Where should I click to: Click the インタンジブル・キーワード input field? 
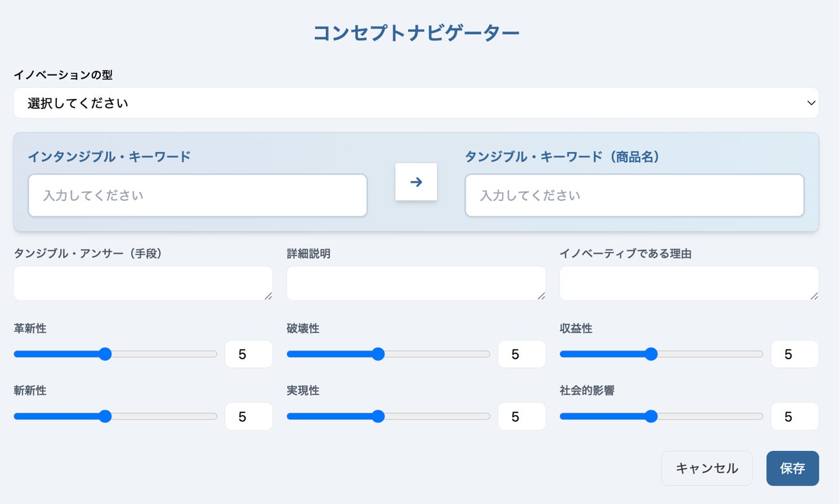197,195
